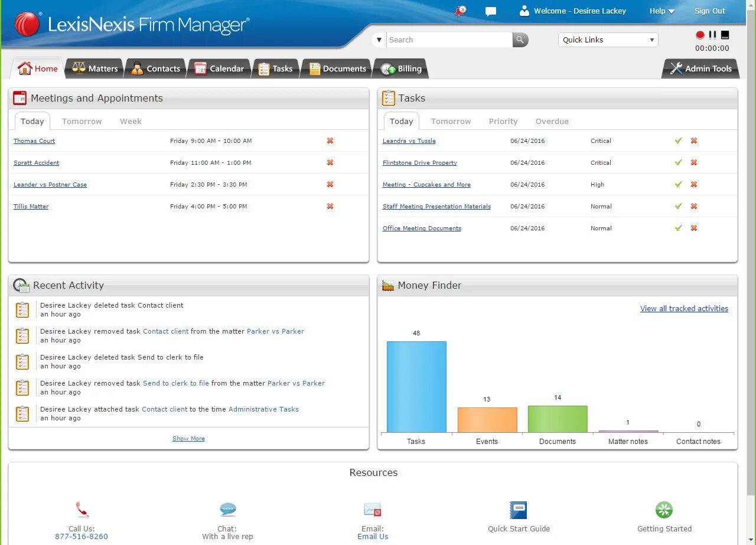The height and width of the screenshot is (545, 756).
Task: Expand the search filter dropdown arrow
Action: [379, 40]
